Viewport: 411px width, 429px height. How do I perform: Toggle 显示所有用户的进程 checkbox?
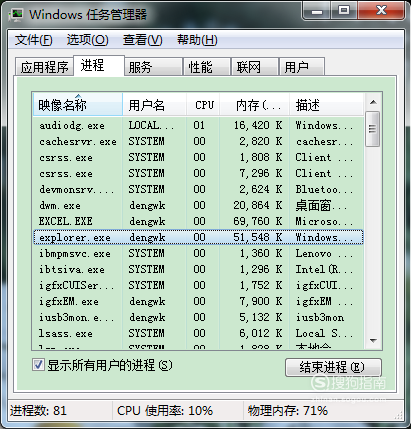pos(38,365)
